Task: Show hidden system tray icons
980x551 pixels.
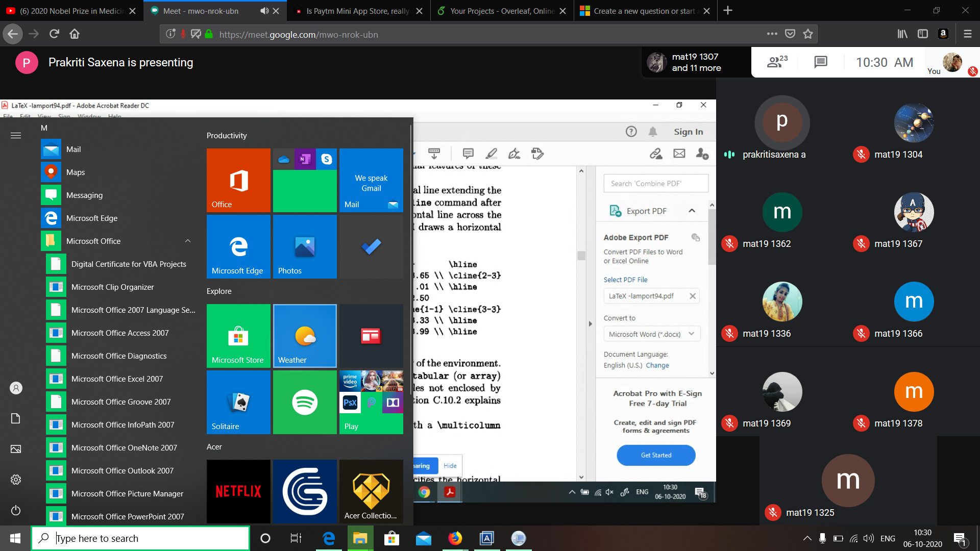Action: [x=807, y=538]
